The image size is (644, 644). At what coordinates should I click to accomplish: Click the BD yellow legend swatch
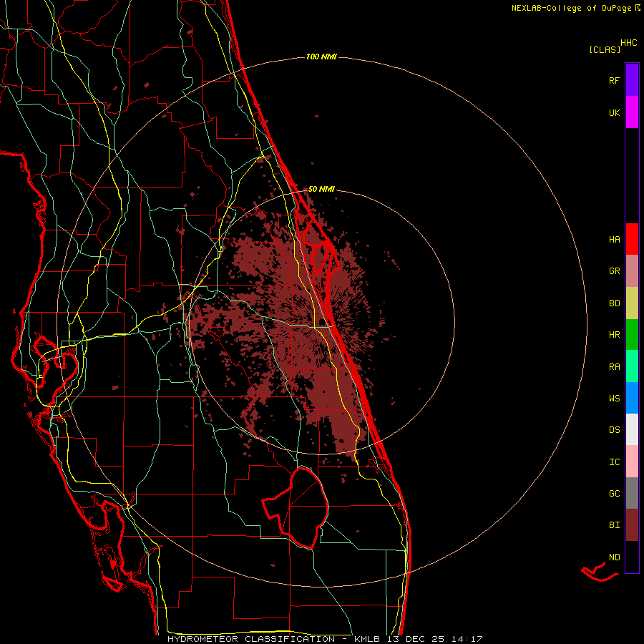[x=632, y=303]
